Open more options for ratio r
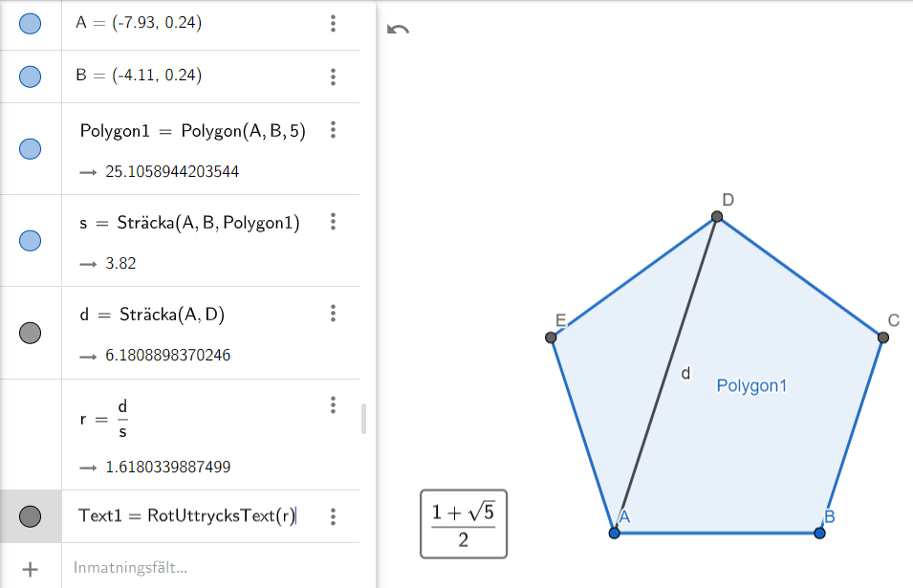Image resolution: width=913 pixels, height=588 pixels. (333, 405)
